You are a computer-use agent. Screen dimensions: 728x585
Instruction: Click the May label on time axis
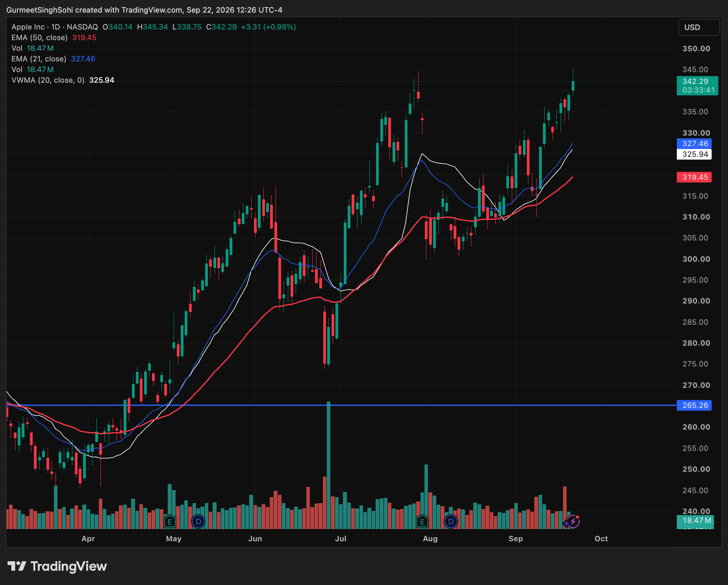[174, 539]
